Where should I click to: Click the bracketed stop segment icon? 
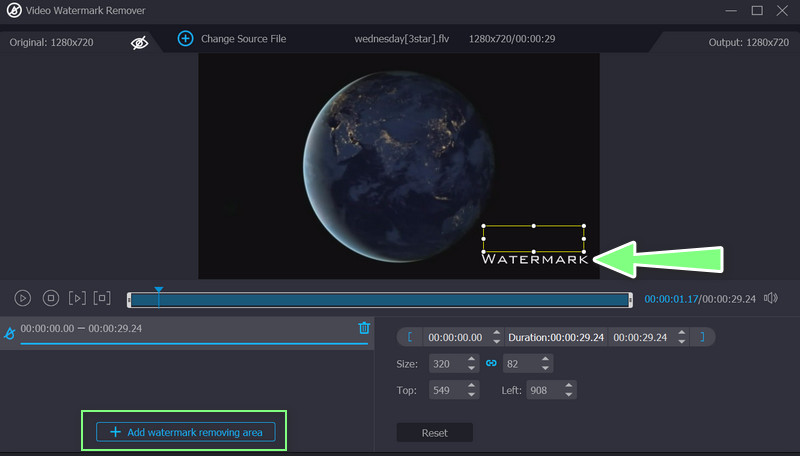tap(102, 298)
